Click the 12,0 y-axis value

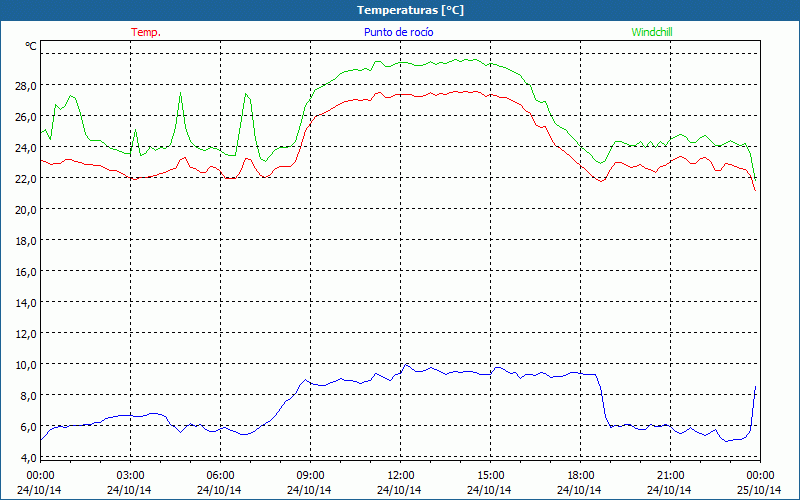click(x=25, y=334)
